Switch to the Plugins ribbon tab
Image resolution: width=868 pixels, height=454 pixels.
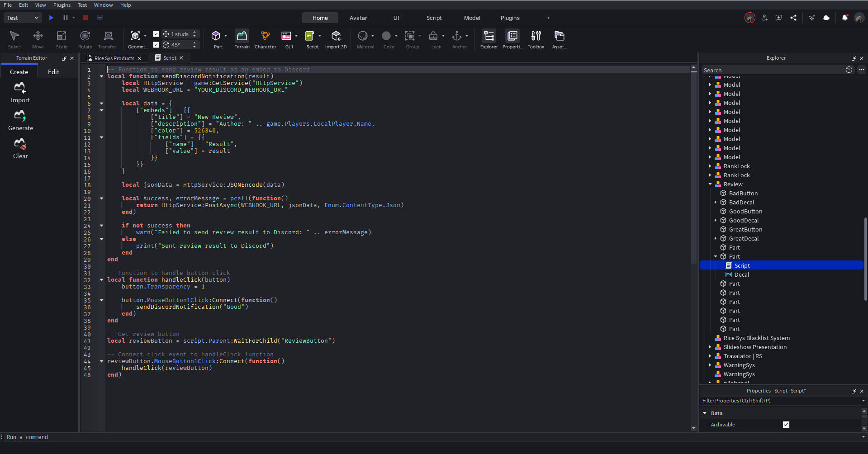click(x=510, y=18)
